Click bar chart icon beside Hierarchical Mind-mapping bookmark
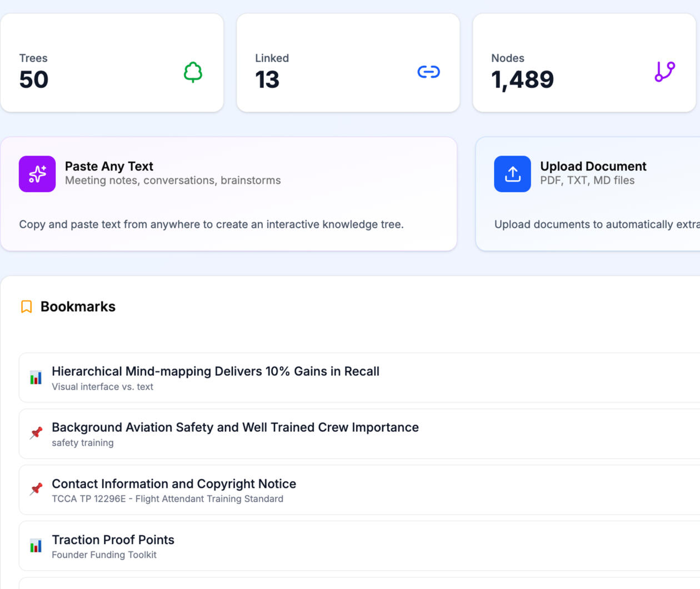This screenshot has width=700, height=589. tap(36, 378)
